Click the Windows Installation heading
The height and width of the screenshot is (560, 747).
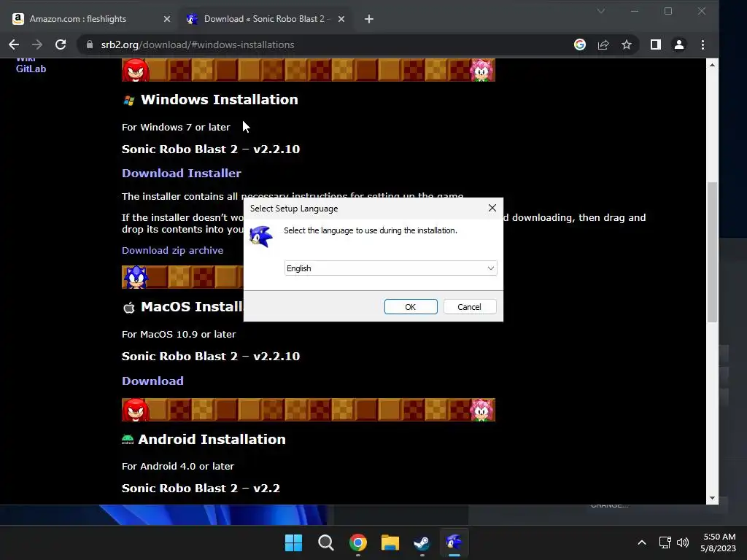pyautogui.click(x=219, y=99)
